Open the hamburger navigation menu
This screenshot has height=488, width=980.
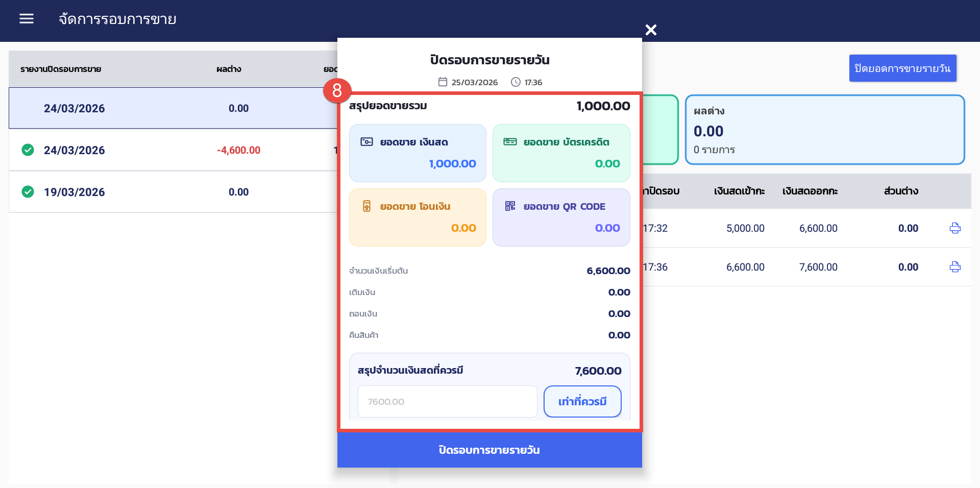[x=27, y=19]
